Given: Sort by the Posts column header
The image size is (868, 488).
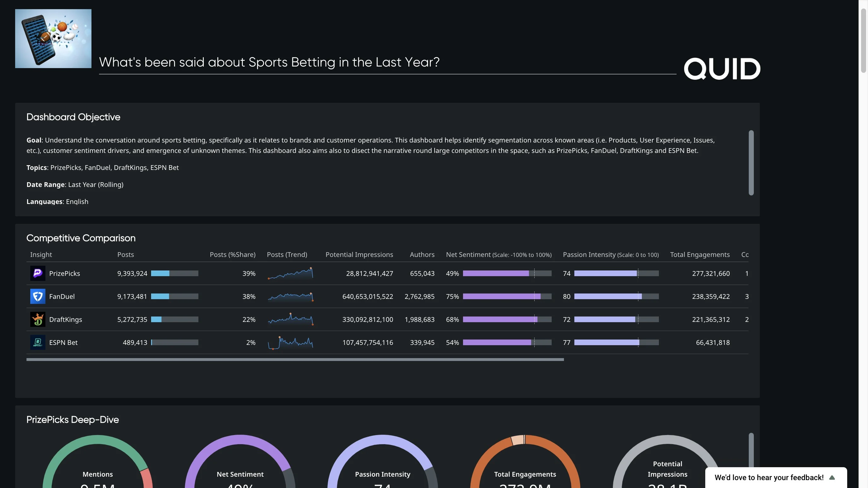Looking at the screenshot, I should click(x=126, y=255).
